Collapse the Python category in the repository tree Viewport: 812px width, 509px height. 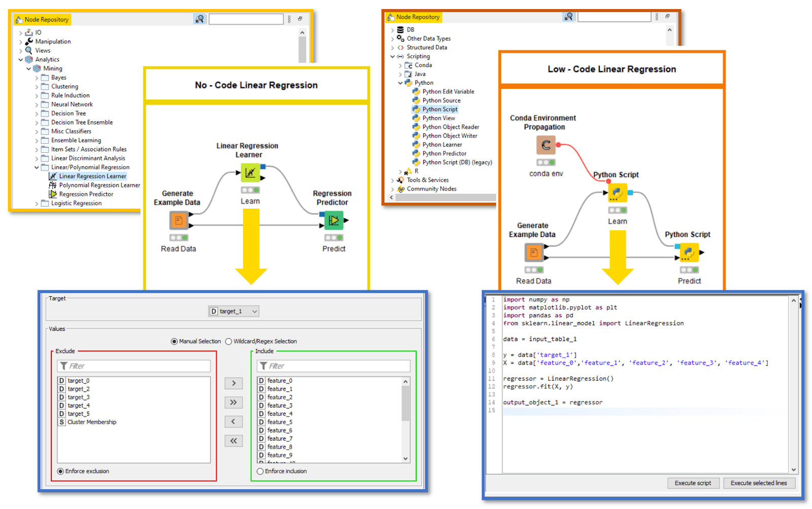click(401, 83)
